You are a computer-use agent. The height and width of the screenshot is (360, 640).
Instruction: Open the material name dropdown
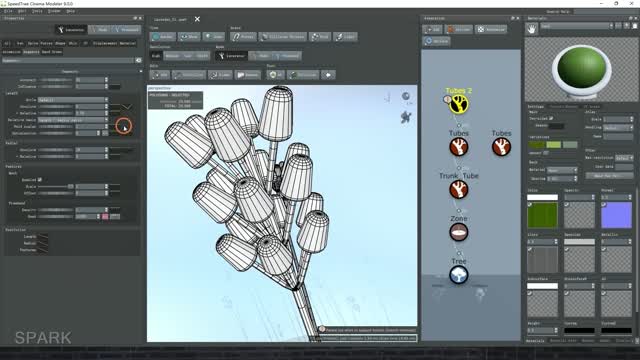click(x=577, y=26)
